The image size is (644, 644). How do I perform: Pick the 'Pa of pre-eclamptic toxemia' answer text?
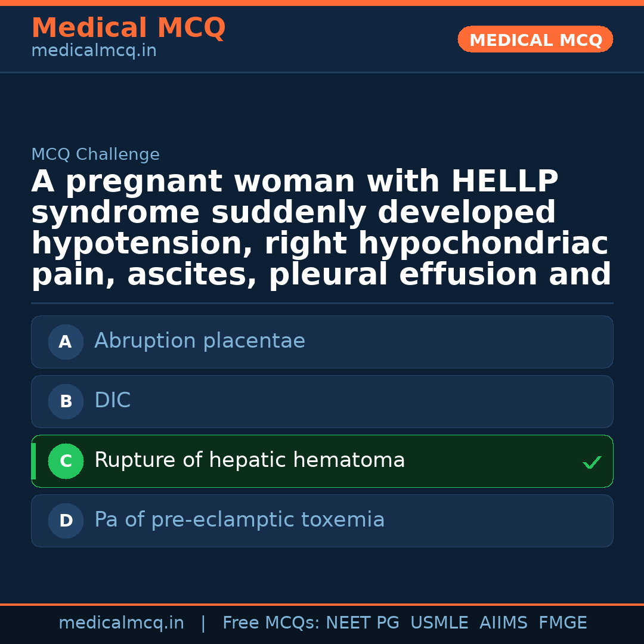[239, 520]
